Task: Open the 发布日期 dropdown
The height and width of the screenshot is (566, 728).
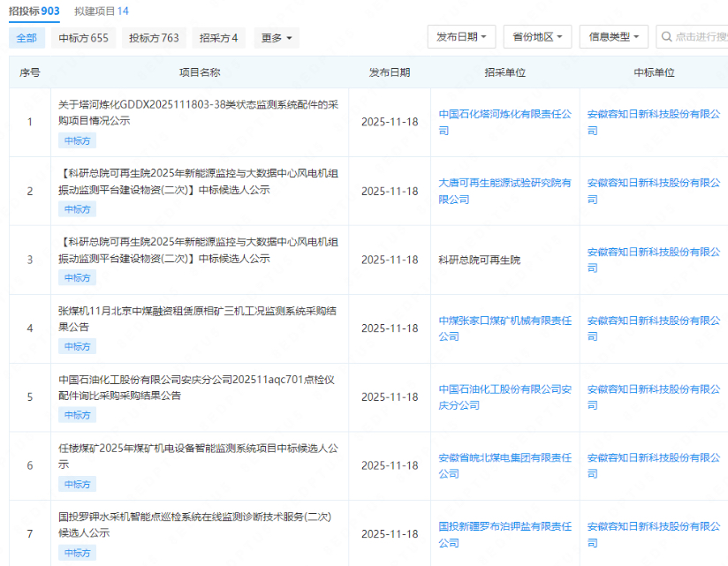Action: tap(461, 37)
